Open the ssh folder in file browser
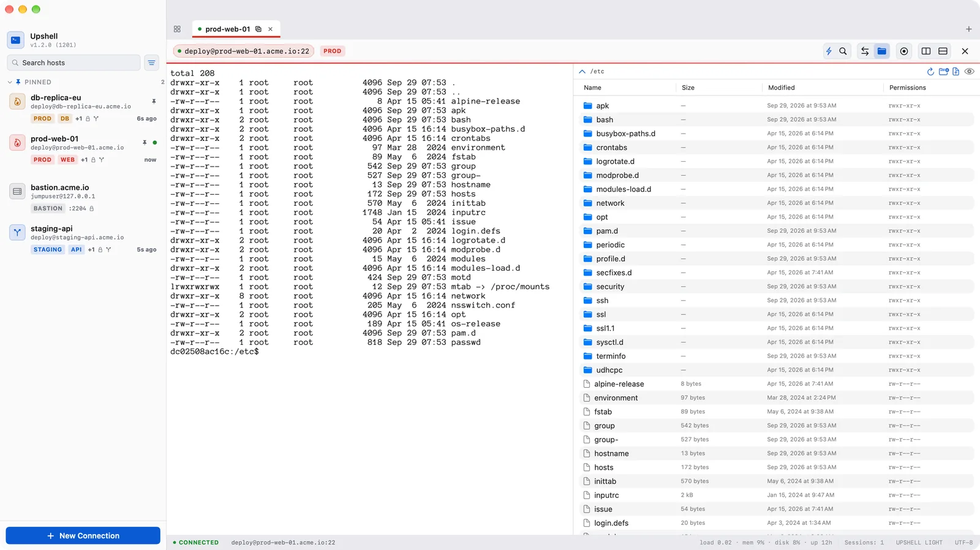 (777, 301)
